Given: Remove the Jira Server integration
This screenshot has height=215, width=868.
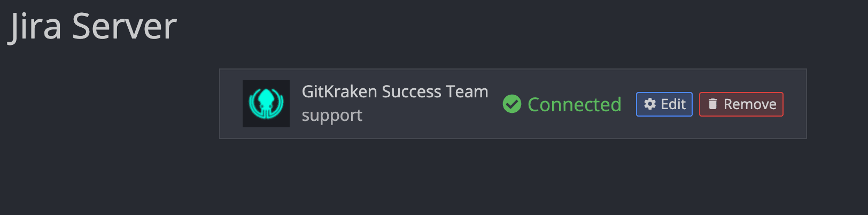Looking at the screenshot, I should 741,104.
